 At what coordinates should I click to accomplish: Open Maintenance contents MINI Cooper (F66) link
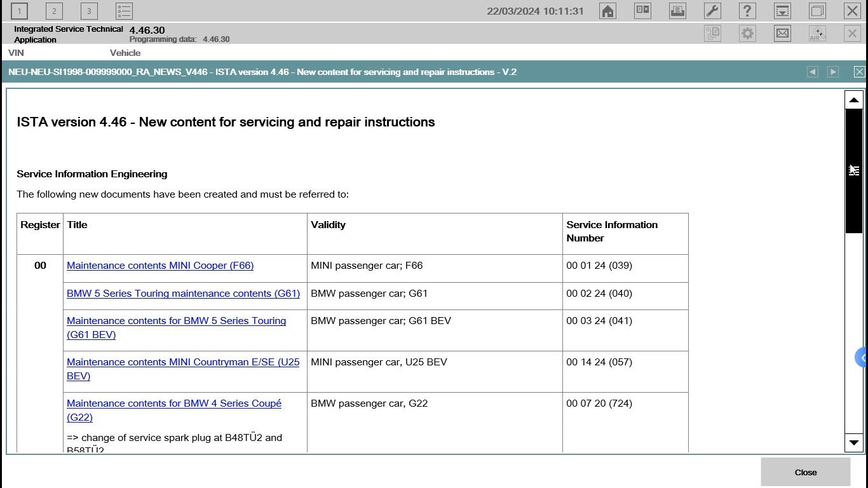(160, 266)
